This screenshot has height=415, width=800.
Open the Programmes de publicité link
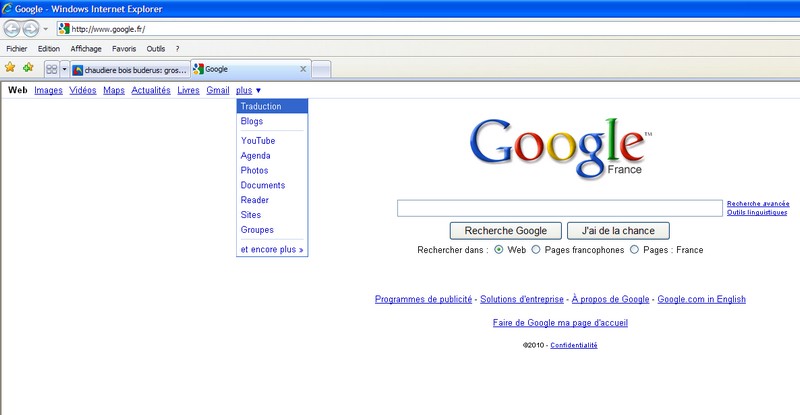[x=423, y=299]
